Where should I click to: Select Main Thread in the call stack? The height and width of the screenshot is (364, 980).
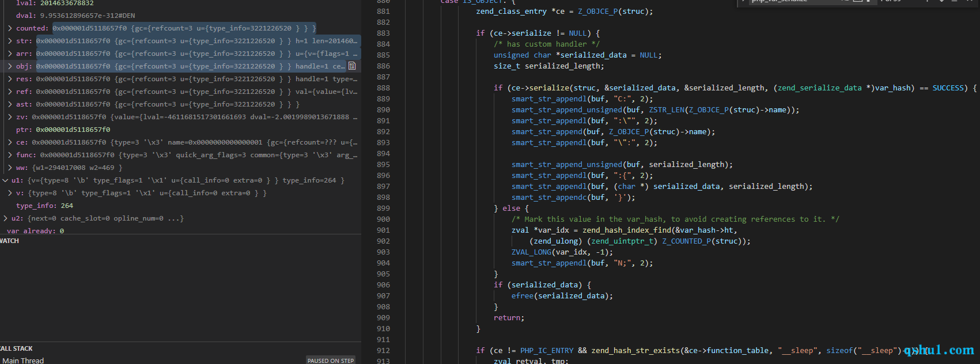coord(23,361)
